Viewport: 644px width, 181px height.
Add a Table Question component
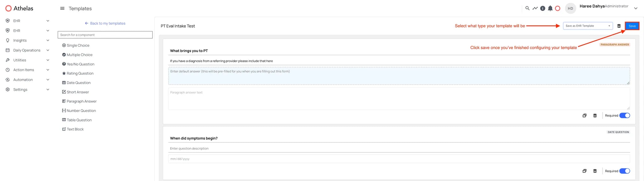pyautogui.click(x=77, y=120)
